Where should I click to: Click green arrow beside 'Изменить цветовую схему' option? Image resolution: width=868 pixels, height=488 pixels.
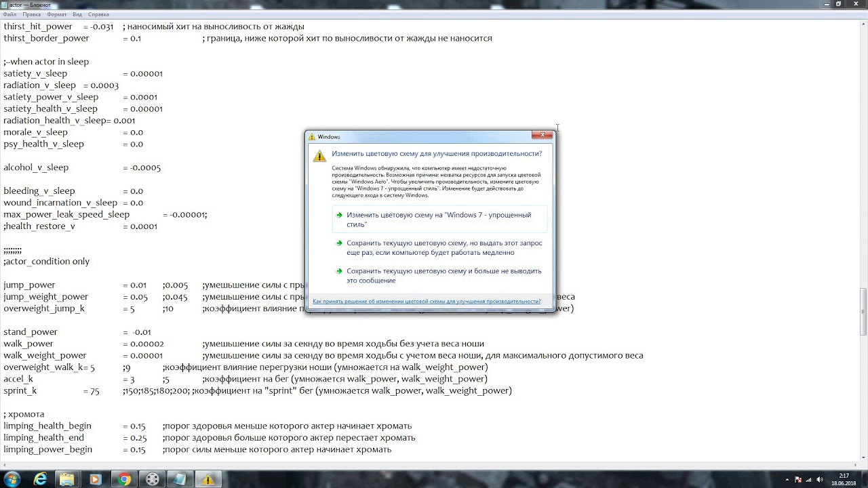tap(339, 215)
